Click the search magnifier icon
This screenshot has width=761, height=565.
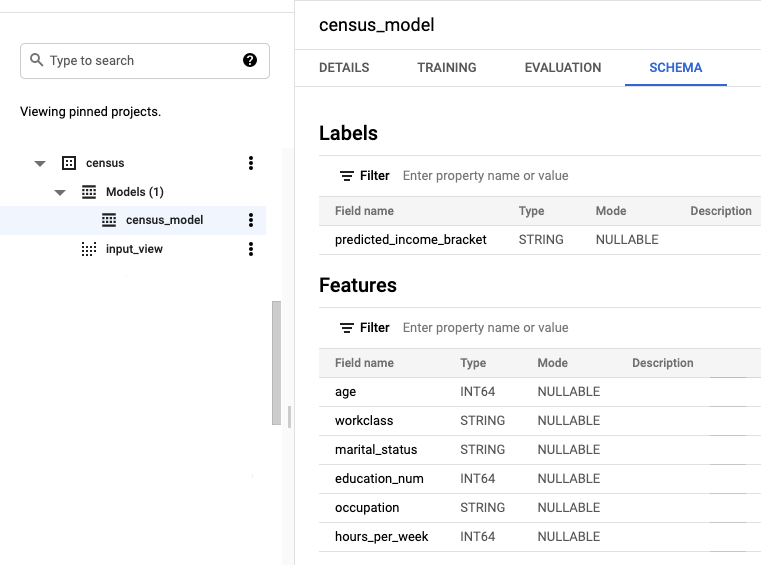pos(36,60)
